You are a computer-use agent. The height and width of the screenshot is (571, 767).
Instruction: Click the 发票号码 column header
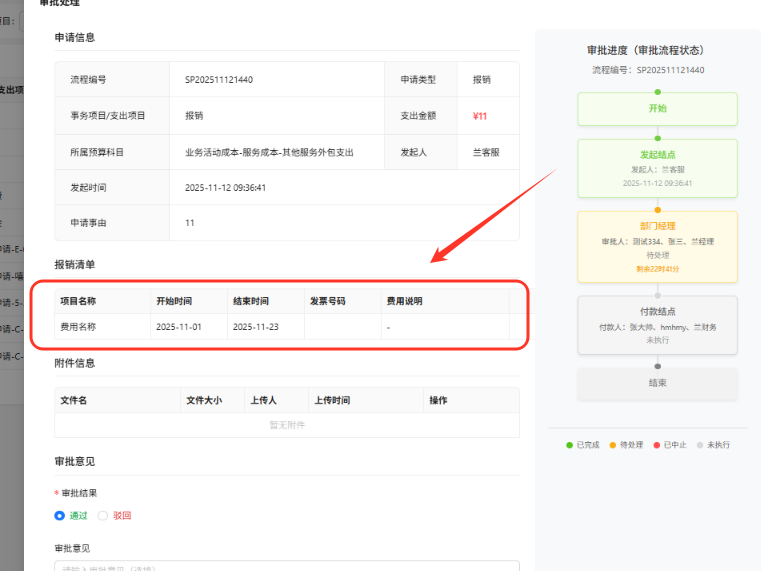point(327,301)
